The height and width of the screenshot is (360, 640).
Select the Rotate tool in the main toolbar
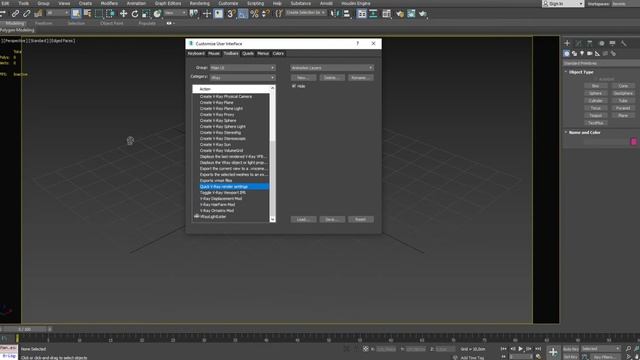tap(135, 14)
